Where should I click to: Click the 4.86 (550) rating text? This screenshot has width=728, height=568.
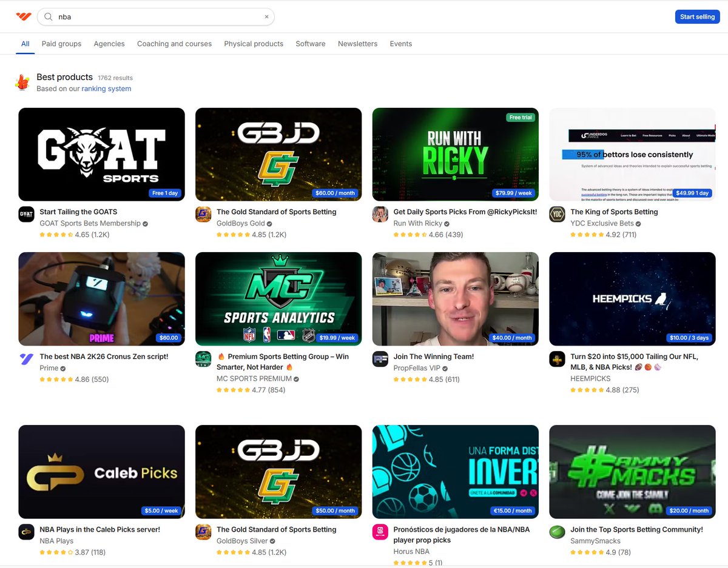92,379
